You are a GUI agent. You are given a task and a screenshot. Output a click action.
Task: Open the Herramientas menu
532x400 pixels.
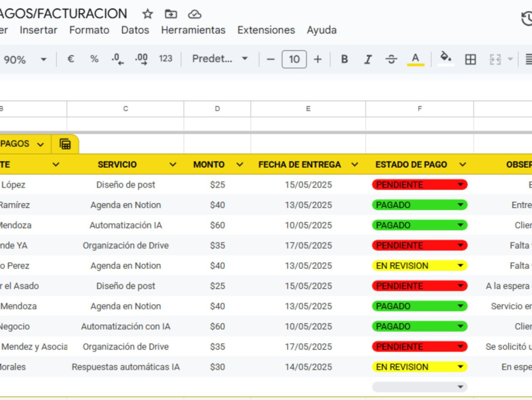pyautogui.click(x=193, y=30)
